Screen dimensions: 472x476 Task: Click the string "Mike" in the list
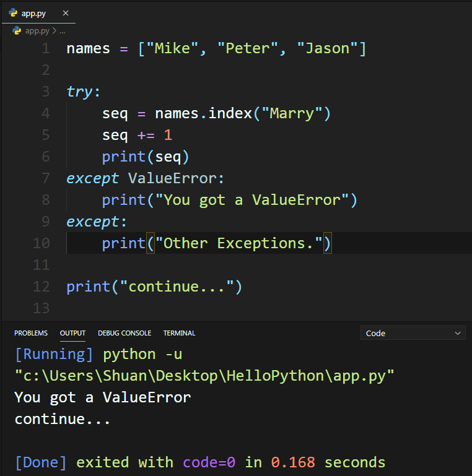tap(172, 48)
